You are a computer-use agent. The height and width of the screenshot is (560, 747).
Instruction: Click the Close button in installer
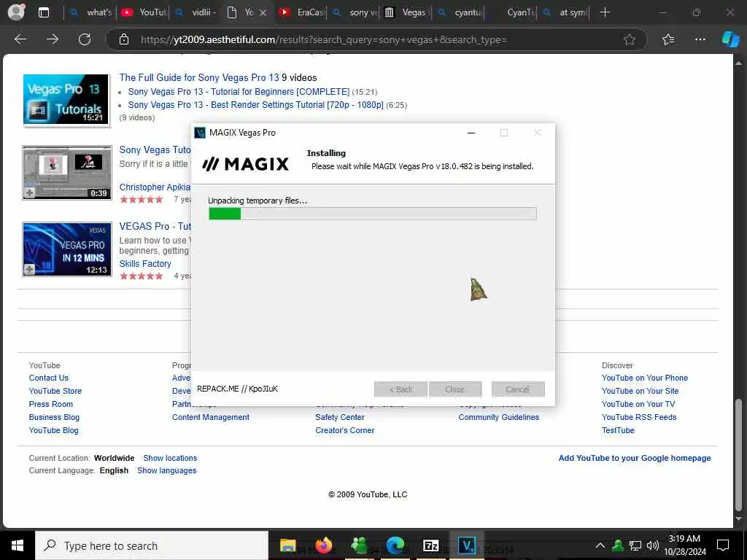click(x=455, y=389)
